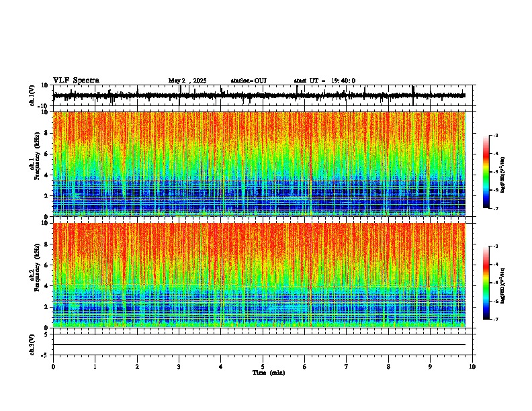
Task: Click the "VLF Spectra" plot title
Action: point(76,80)
